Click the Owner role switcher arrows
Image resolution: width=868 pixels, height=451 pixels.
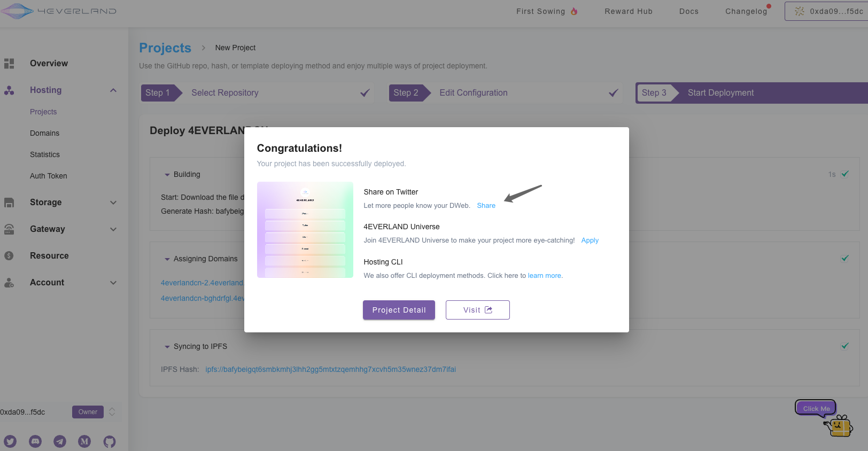point(112,412)
